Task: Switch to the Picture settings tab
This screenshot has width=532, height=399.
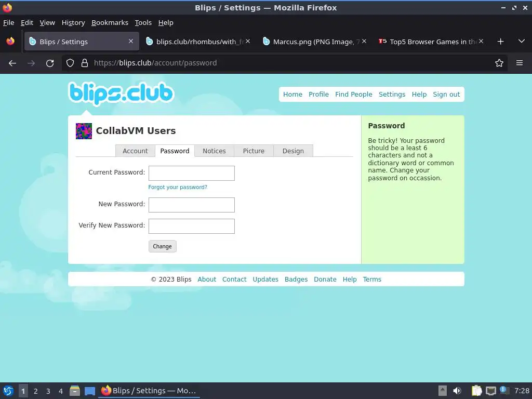Action: [x=254, y=151]
